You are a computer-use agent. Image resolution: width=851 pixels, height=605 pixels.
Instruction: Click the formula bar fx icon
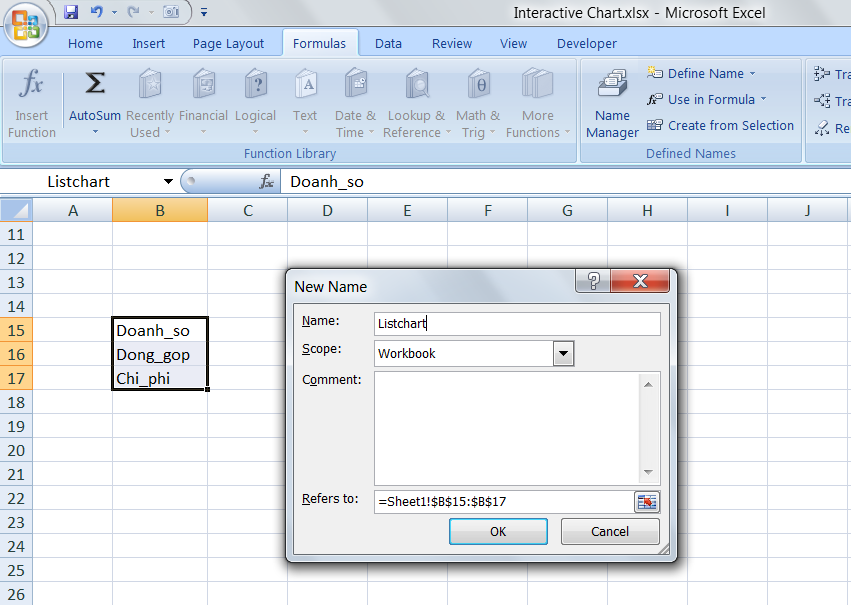pyautogui.click(x=266, y=182)
